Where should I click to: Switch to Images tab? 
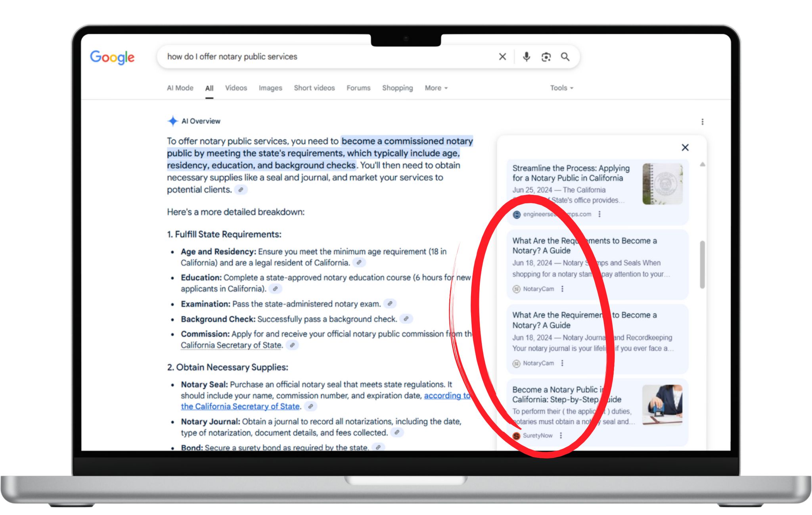click(x=270, y=88)
